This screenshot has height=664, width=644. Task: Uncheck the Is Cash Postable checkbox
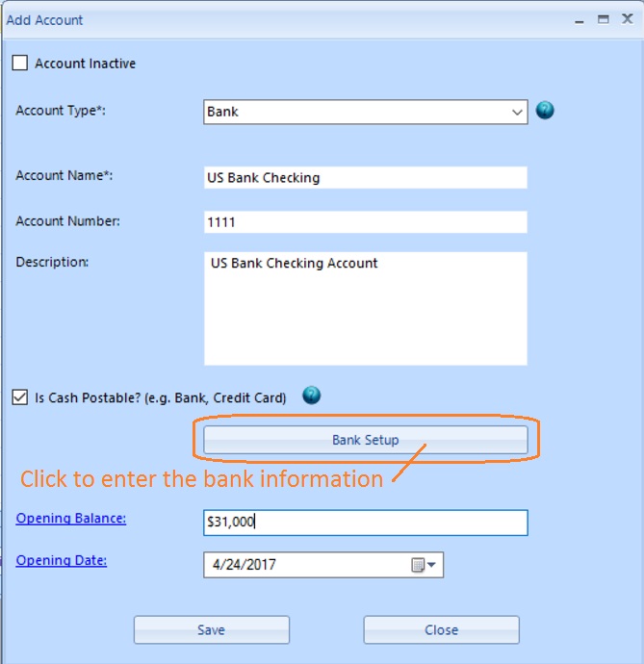pyautogui.click(x=20, y=396)
